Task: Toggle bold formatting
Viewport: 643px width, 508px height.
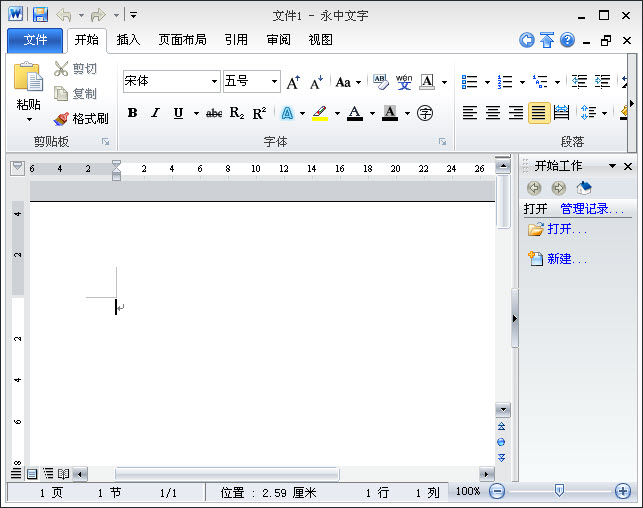Action: click(x=132, y=114)
